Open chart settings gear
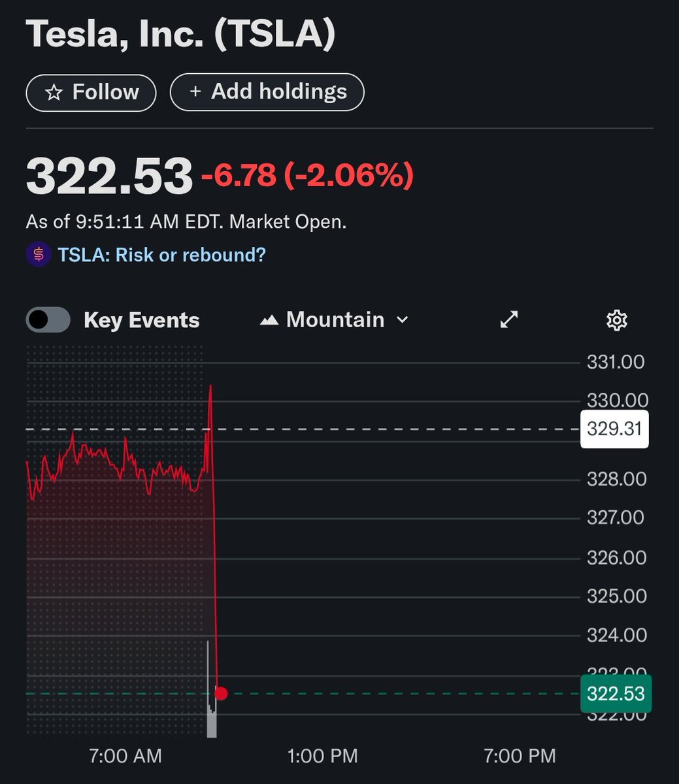This screenshot has width=679, height=784. [x=616, y=320]
